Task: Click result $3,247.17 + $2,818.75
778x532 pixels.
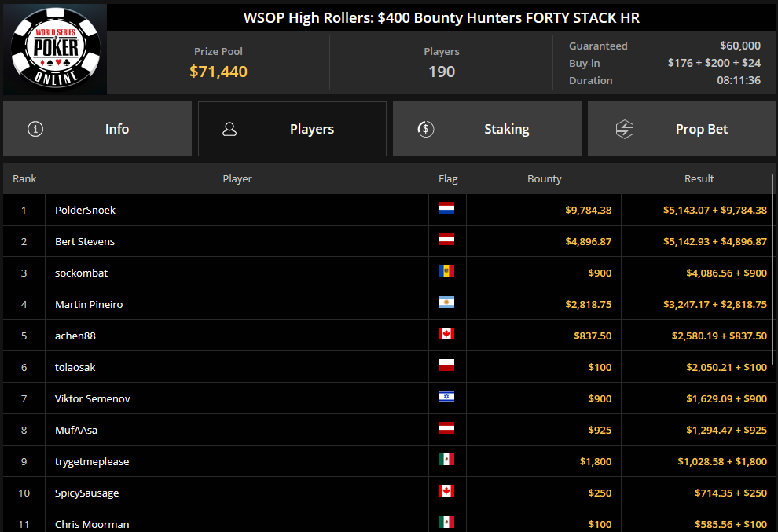Action: [x=715, y=304]
